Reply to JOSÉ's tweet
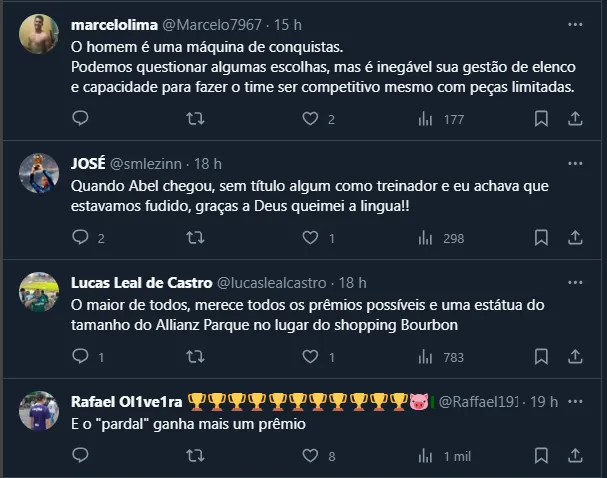The height and width of the screenshot is (478, 607). click(81, 238)
